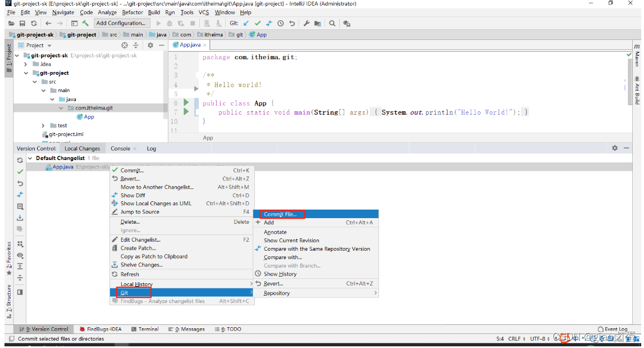
Task: Open Project Structure from toolbar
Action: pyautogui.click(x=317, y=24)
